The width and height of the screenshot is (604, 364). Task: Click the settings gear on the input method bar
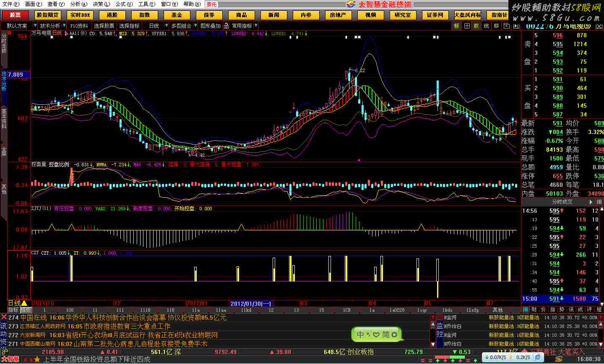click(x=394, y=335)
